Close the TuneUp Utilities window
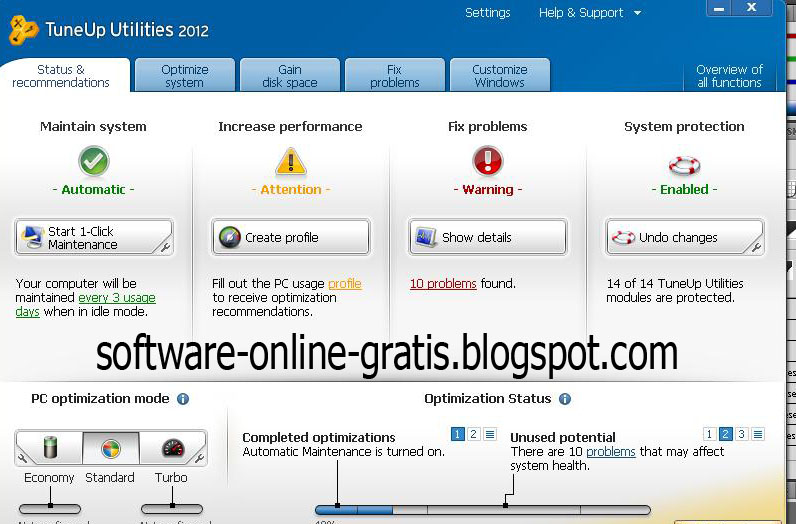Viewport: 796px width, 524px height. pos(752,8)
